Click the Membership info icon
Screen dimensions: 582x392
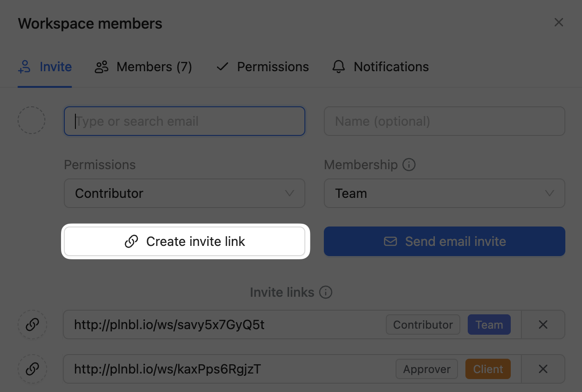tap(409, 165)
